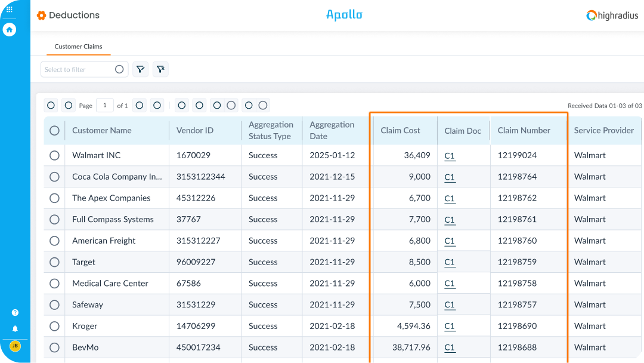This screenshot has width=644, height=363.
Task: Toggle the select-all header radio button
Action: pos(54,130)
